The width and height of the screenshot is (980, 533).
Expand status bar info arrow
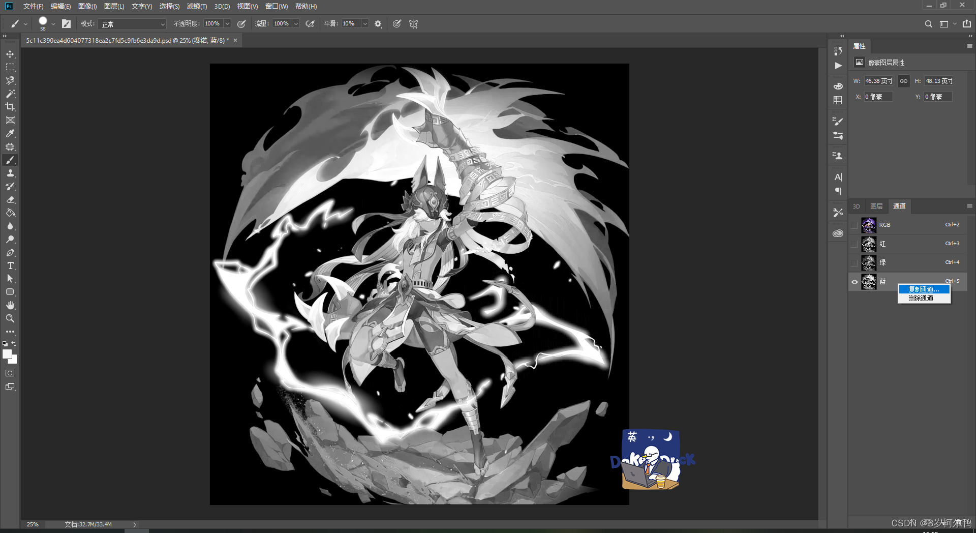135,524
